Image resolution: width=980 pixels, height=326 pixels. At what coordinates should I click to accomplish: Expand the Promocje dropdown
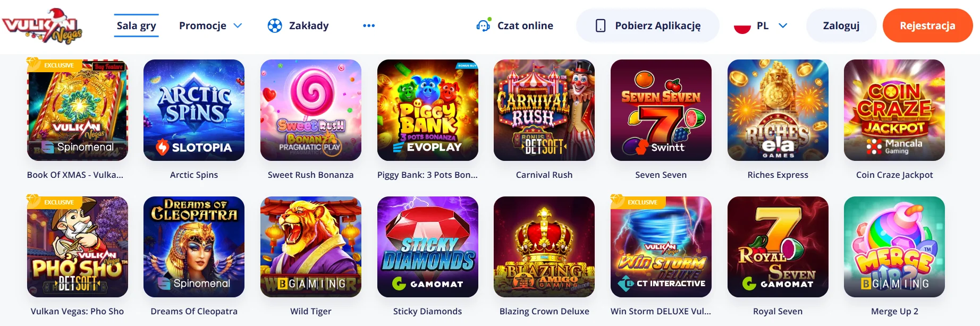click(x=210, y=25)
